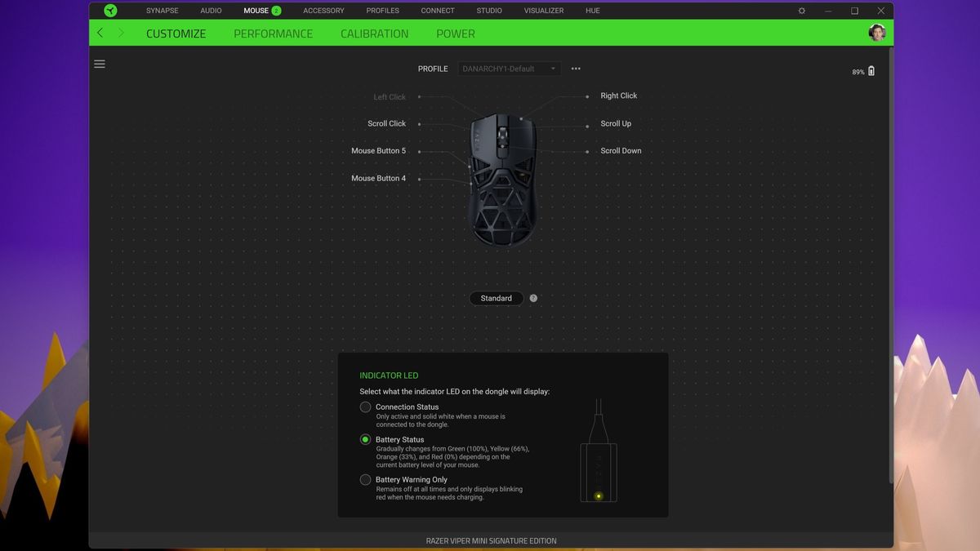Screen dimensions: 980x551
Task: Select Battery Warning Only radio option
Action: pos(365,479)
